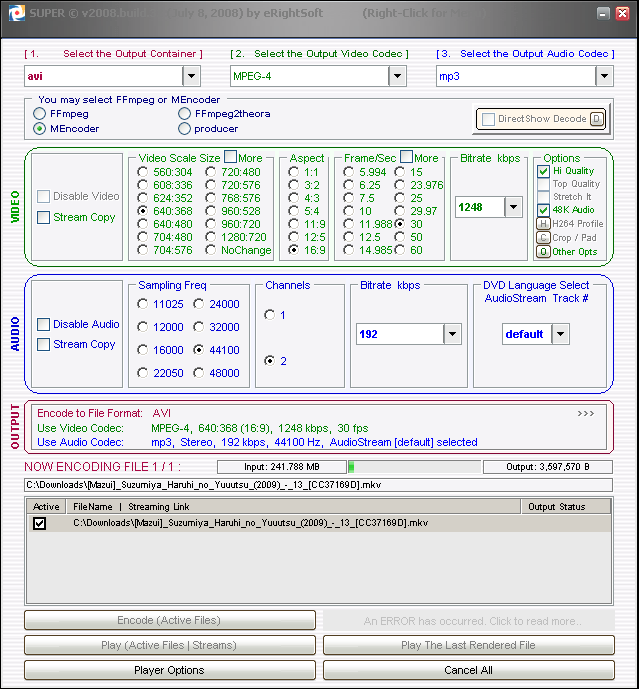This screenshot has height=689, width=639.
Task: Check the Disable Audio checkbox
Action: (x=43, y=324)
